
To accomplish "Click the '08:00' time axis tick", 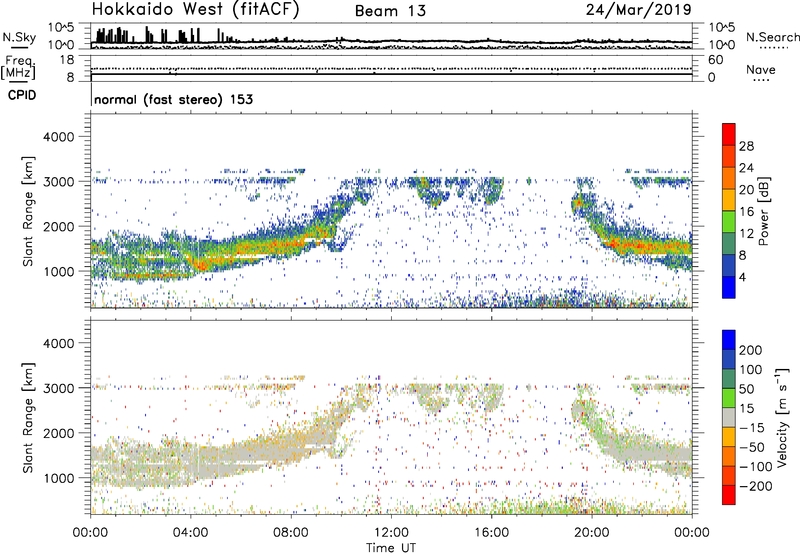I will (x=291, y=533).
